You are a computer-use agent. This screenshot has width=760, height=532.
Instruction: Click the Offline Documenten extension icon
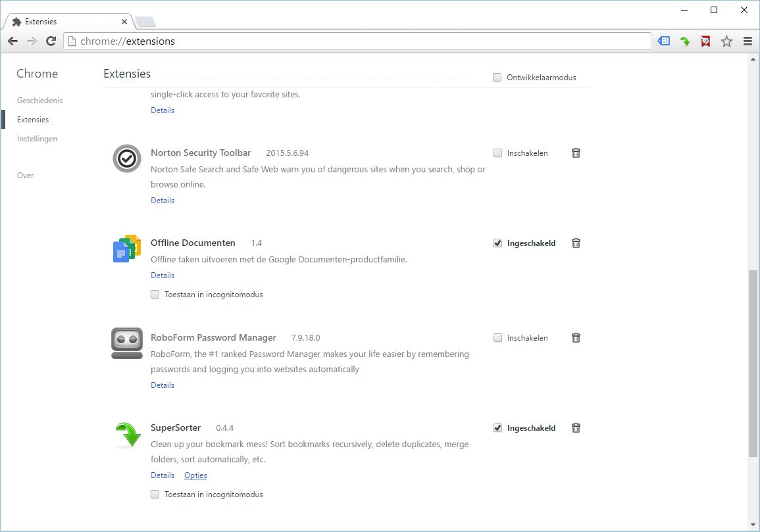pos(126,249)
